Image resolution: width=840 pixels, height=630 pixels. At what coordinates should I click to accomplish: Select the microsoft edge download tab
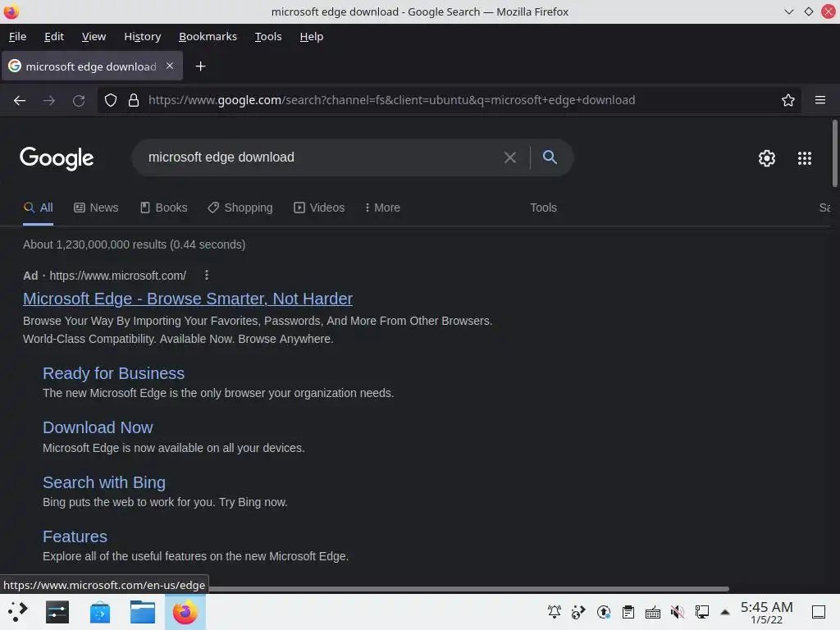92,66
